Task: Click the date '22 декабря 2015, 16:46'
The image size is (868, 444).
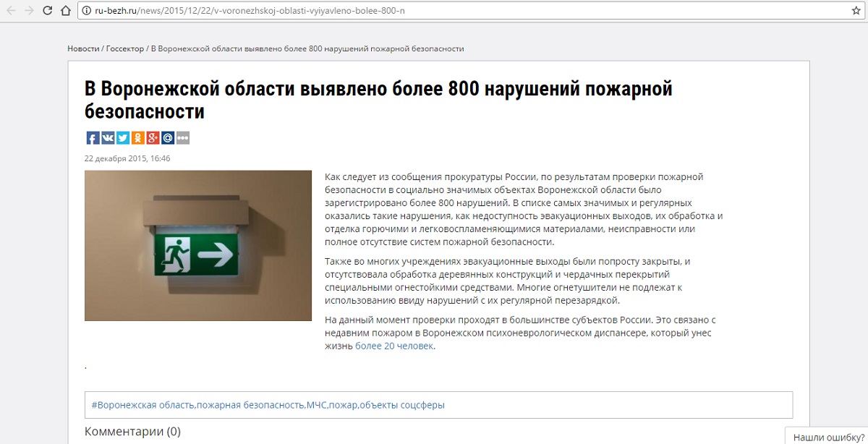Action: 127,158
